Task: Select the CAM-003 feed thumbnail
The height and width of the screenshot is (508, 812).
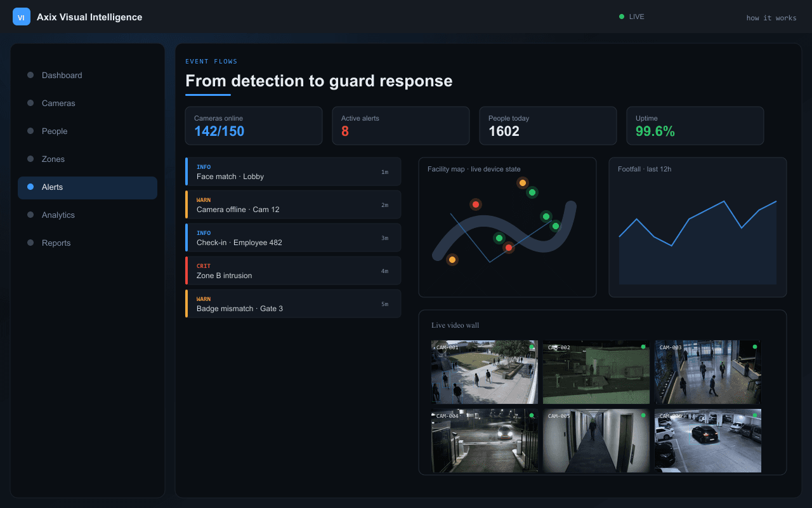Action: click(x=708, y=372)
